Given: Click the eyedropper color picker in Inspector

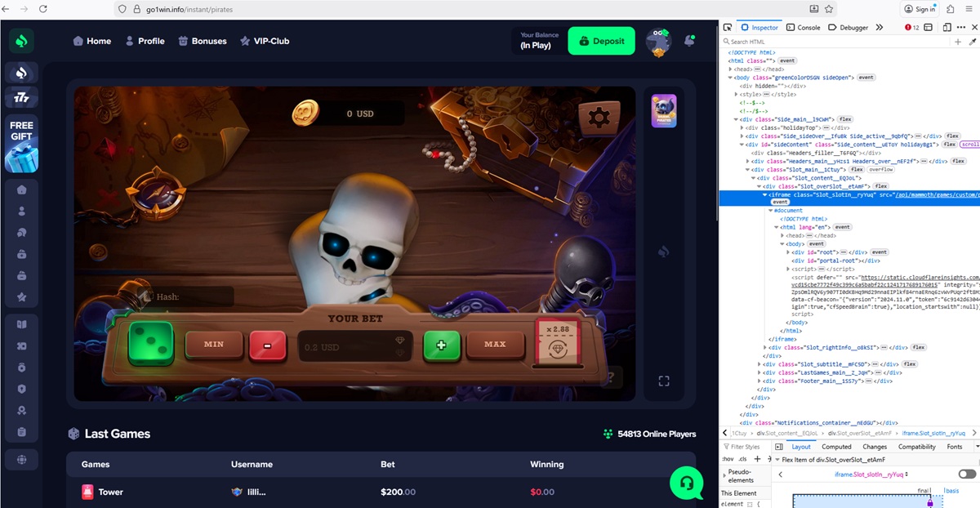Looking at the screenshot, I should pyautogui.click(x=972, y=42).
